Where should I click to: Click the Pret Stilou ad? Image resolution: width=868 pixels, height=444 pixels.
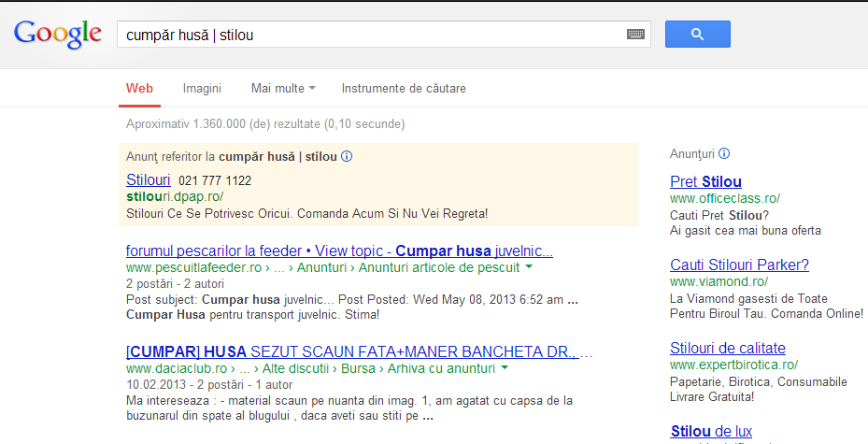tap(705, 181)
